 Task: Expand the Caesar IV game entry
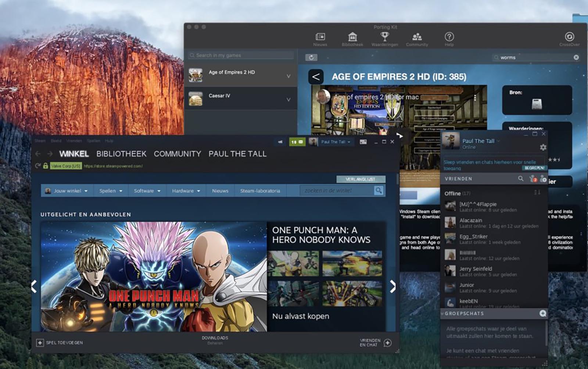pos(288,99)
